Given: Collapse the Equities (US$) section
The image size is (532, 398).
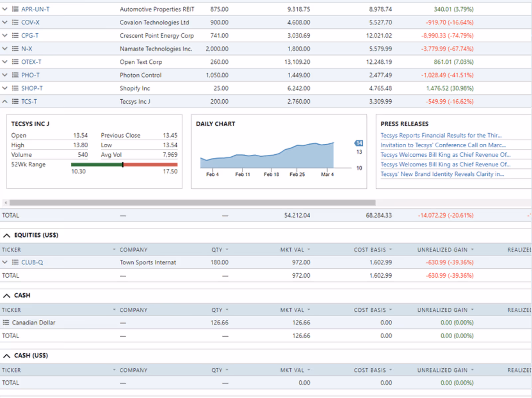Looking at the screenshot, I should click(x=7, y=236).
